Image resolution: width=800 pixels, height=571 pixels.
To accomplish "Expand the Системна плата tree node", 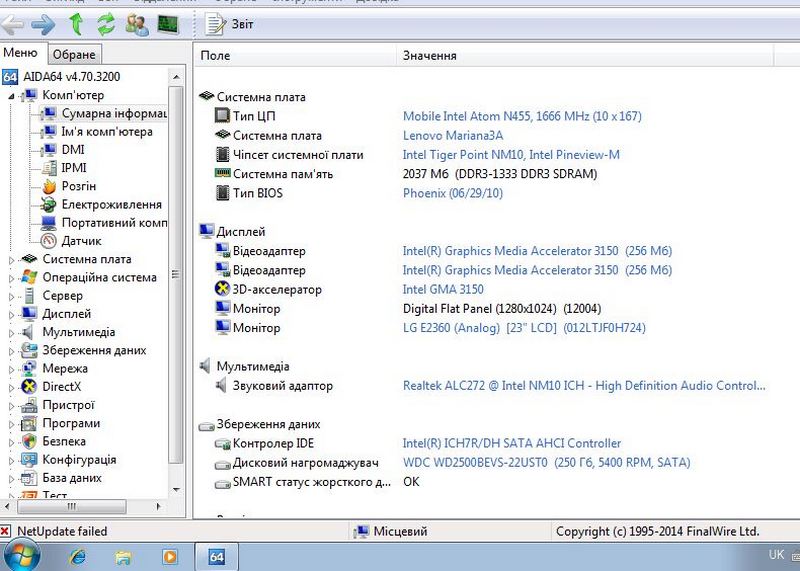I will 11,260.
